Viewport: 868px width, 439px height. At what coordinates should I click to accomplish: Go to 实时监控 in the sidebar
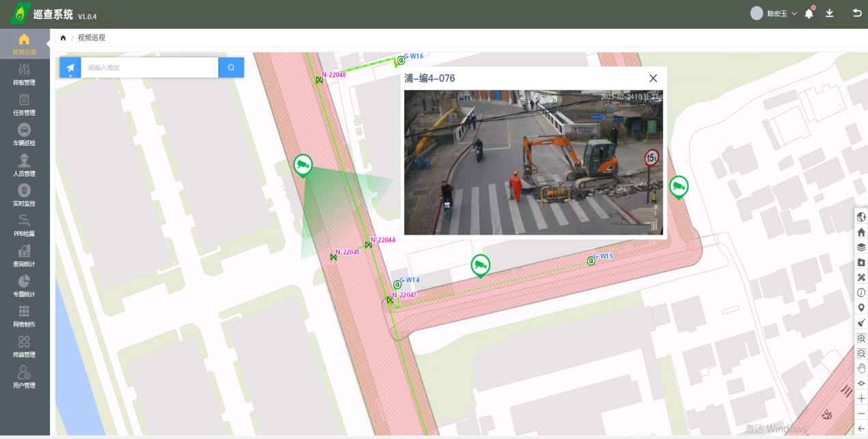pos(24,195)
